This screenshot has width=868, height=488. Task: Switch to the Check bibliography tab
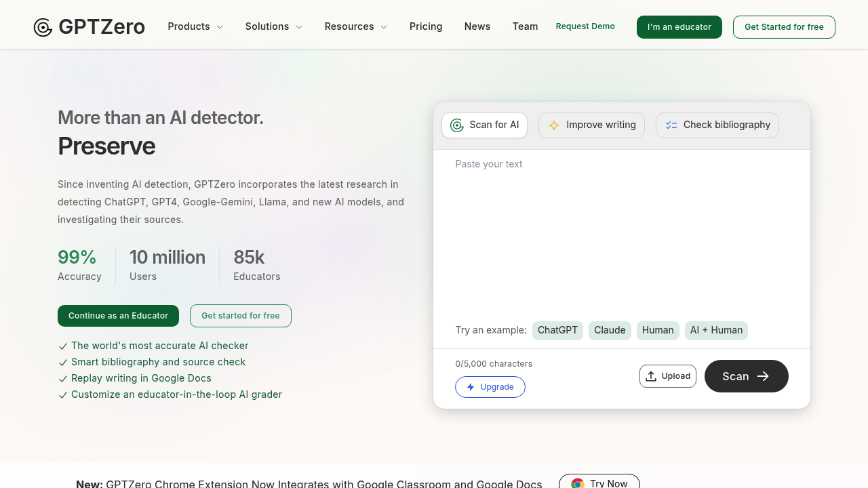717,125
